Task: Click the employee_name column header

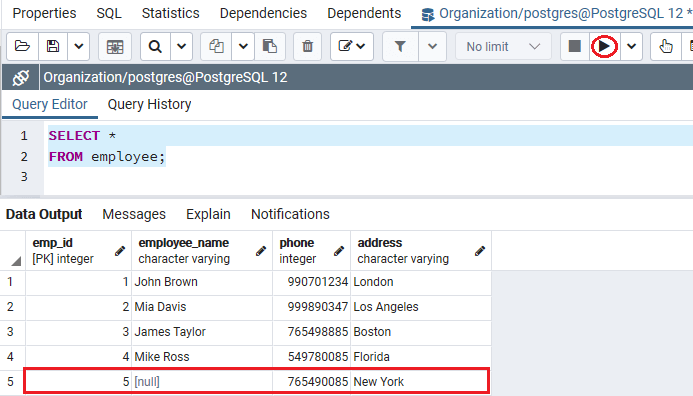Action: pos(202,251)
